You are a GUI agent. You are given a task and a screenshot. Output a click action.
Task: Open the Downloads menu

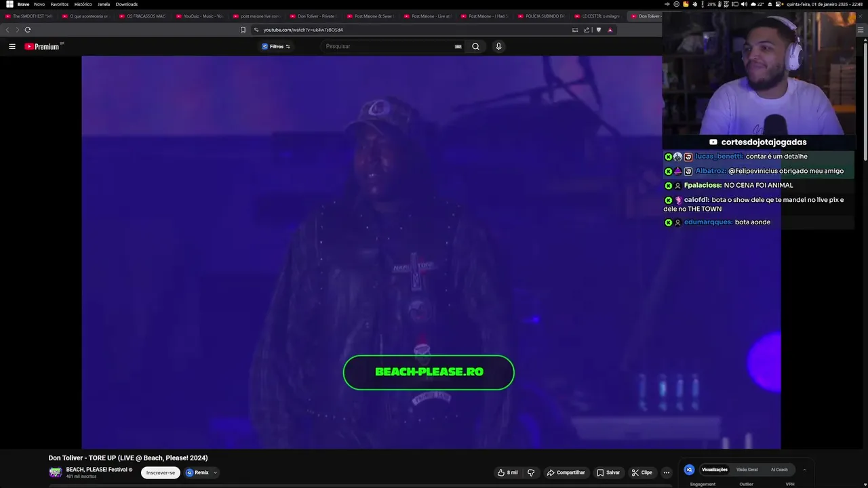click(x=127, y=4)
